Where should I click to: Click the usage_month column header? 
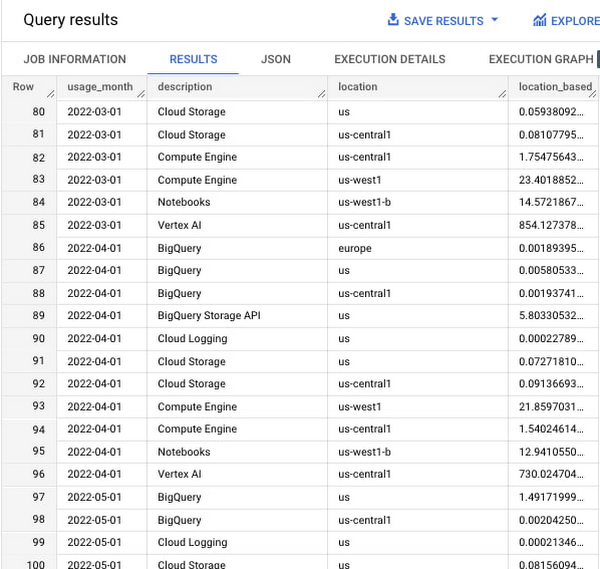coord(100,87)
